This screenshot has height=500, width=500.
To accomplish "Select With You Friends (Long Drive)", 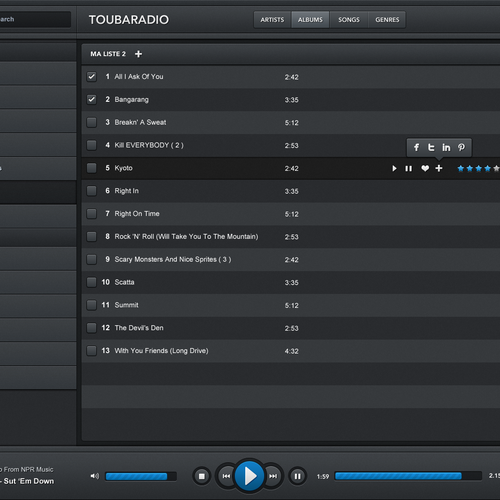I will 161,351.
